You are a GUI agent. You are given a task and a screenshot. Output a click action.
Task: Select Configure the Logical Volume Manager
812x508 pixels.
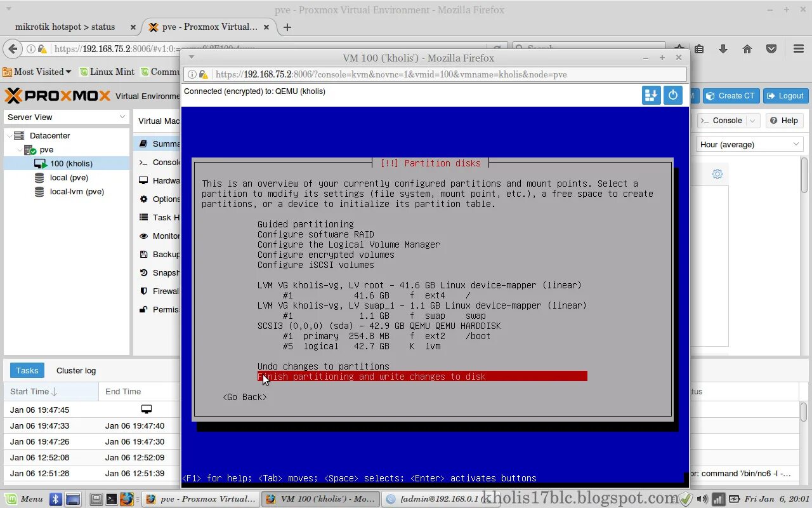click(349, 244)
